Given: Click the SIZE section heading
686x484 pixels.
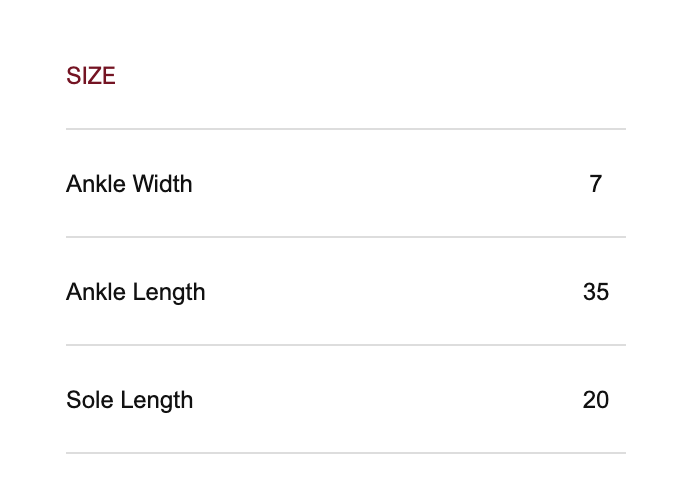Looking at the screenshot, I should tap(91, 76).
